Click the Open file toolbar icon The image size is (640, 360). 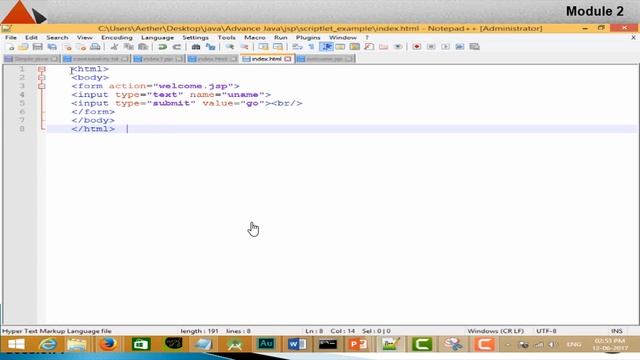(x=23, y=47)
